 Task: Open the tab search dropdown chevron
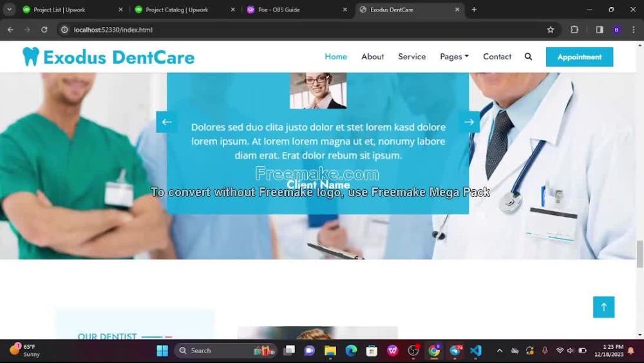point(10,10)
